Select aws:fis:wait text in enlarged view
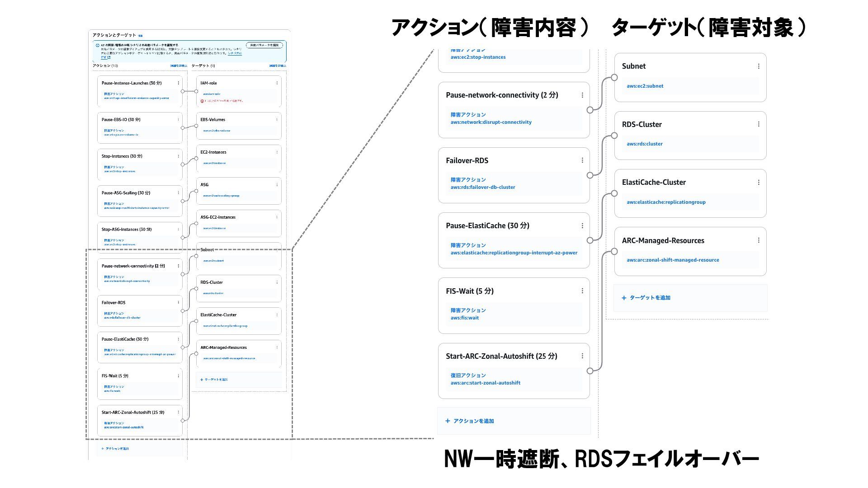 (465, 318)
